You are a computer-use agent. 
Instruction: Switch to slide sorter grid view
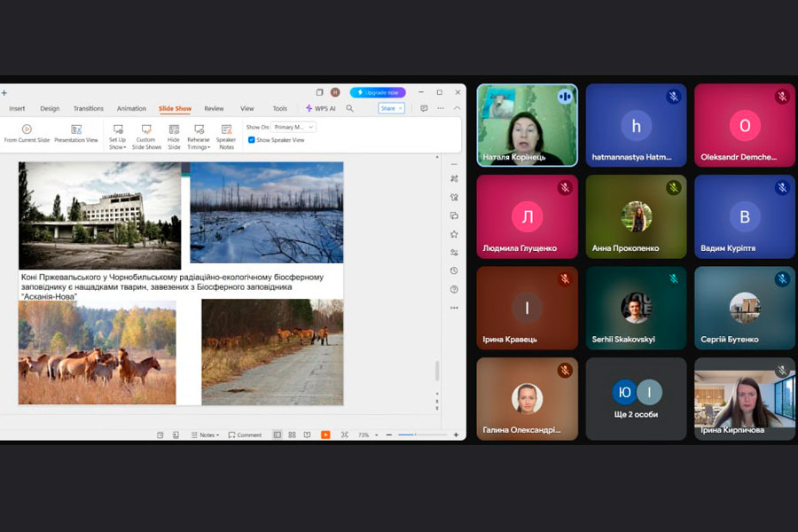[x=292, y=434]
